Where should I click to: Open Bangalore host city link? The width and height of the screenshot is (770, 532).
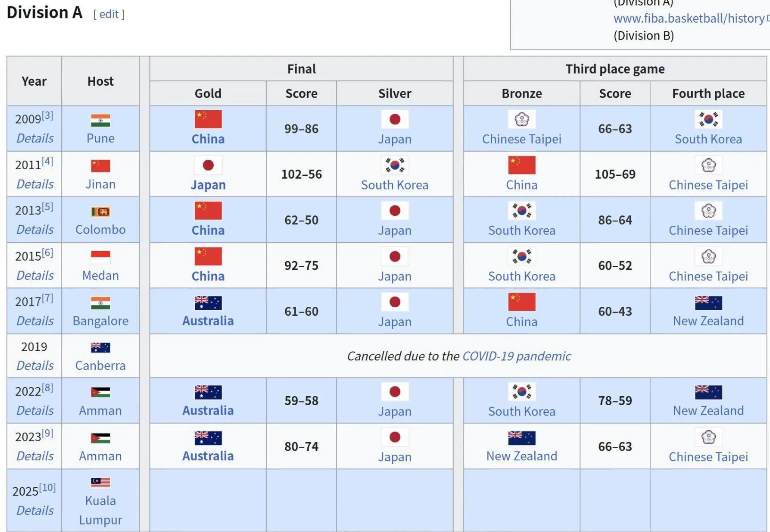[x=100, y=321]
